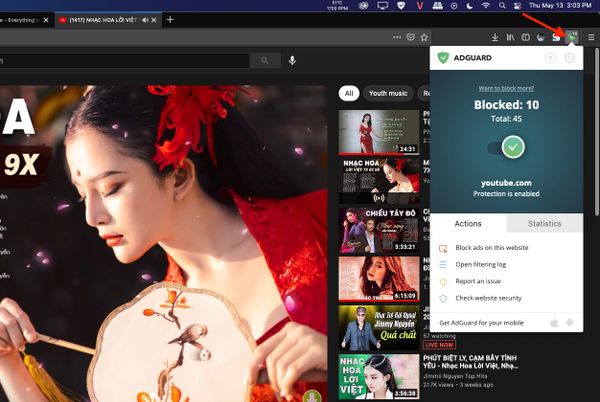
Task: Select the Youth music filter chip
Action: [x=387, y=93]
